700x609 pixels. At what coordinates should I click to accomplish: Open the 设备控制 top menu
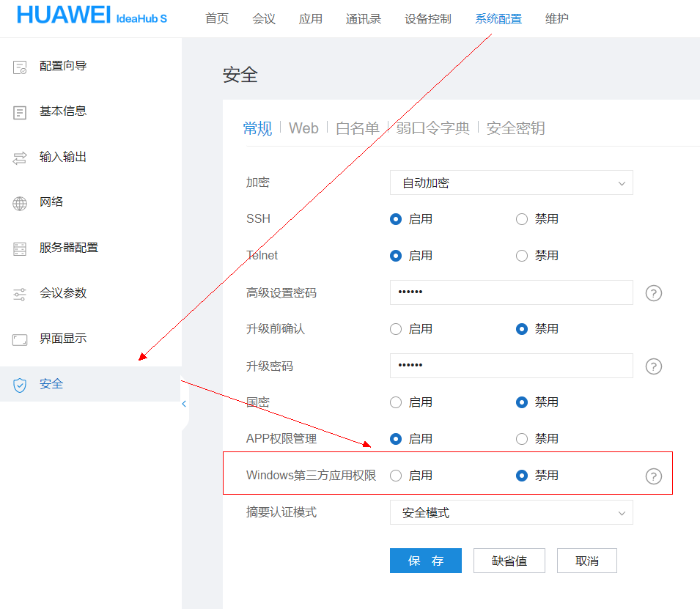click(427, 19)
